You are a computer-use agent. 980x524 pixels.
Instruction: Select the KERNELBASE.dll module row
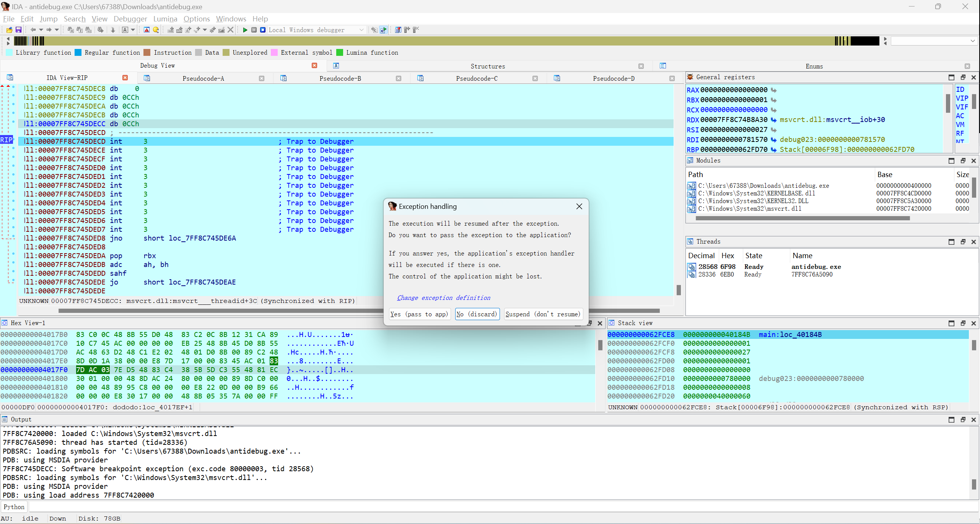pyautogui.click(x=828, y=194)
